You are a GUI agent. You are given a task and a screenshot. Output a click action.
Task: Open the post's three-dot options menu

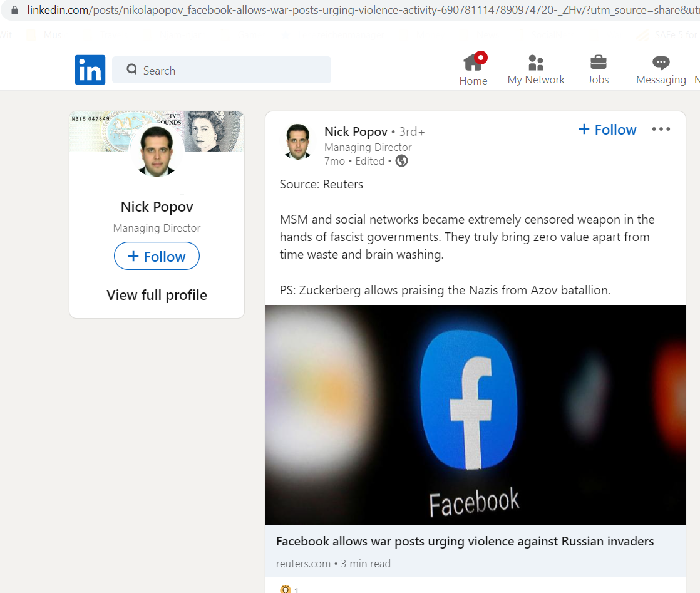pyautogui.click(x=661, y=129)
